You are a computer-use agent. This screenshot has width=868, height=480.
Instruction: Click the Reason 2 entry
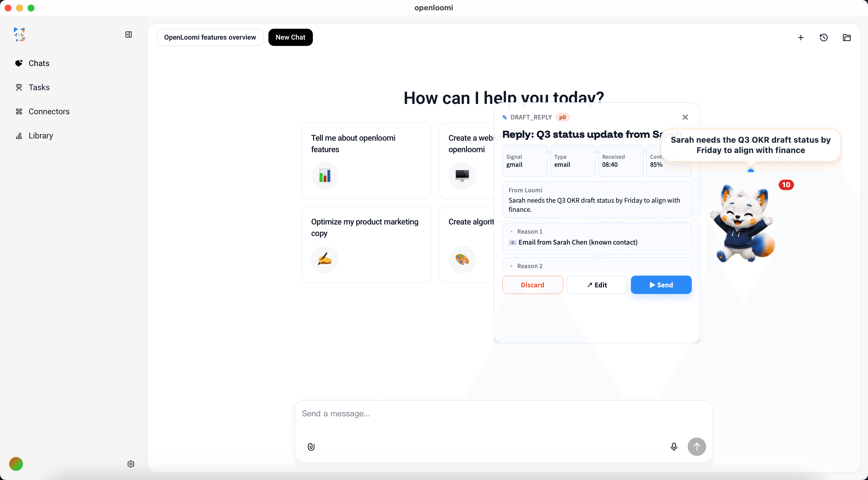597,265
